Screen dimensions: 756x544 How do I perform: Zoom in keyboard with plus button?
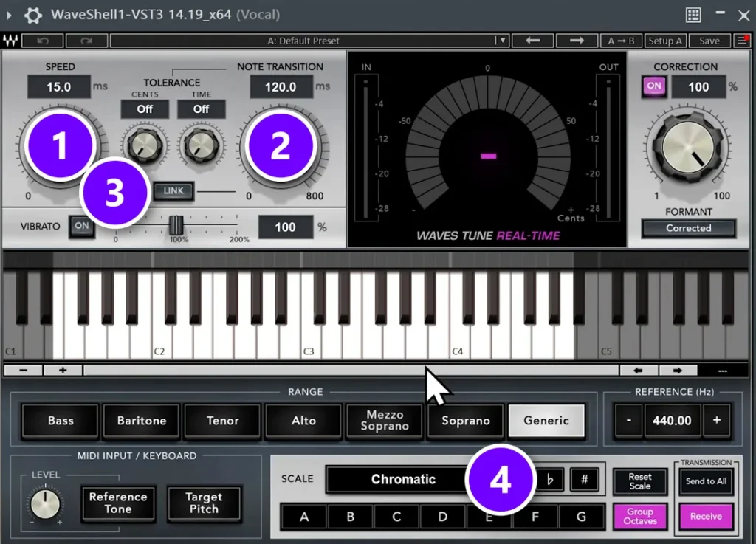click(63, 370)
